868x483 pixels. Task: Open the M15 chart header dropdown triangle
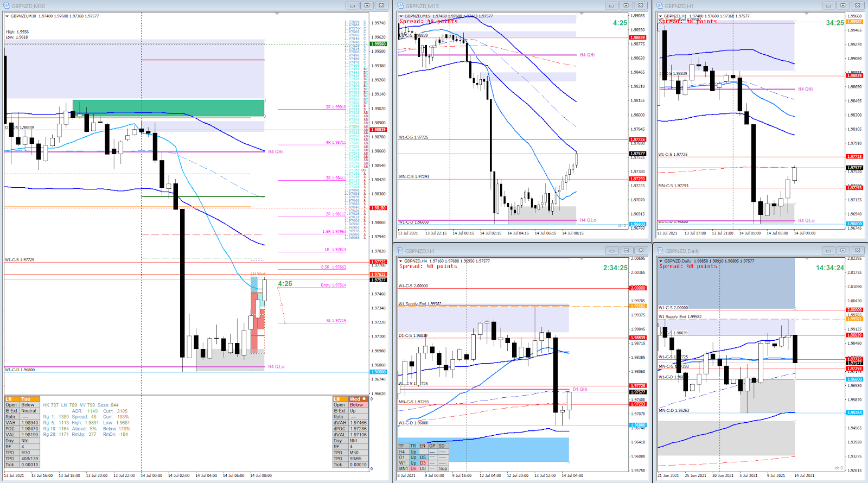tap(401, 16)
